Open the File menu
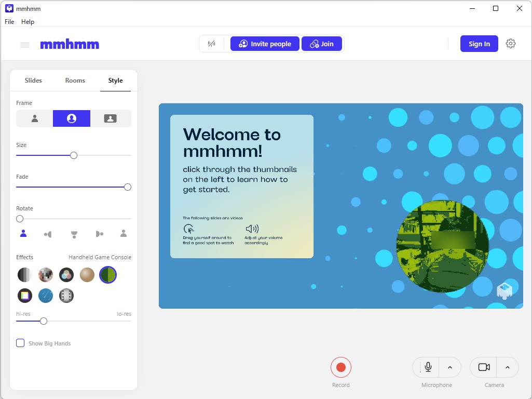This screenshot has width=532, height=399. pyautogui.click(x=9, y=22)
